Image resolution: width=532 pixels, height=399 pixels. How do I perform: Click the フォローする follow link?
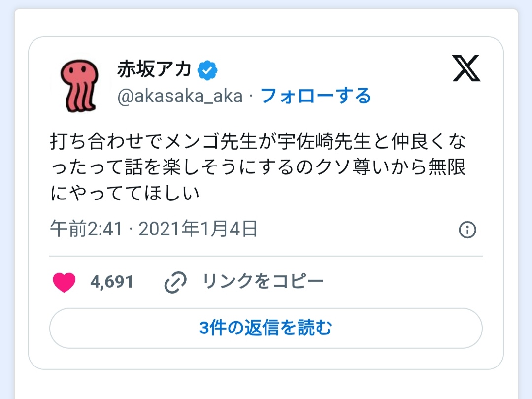point(315,96)
